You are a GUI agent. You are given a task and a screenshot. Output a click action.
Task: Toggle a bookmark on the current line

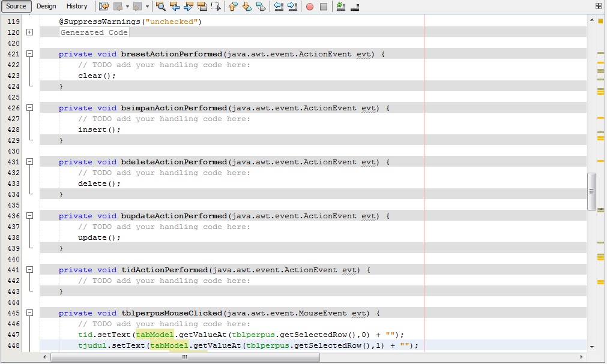click(259, 7)
